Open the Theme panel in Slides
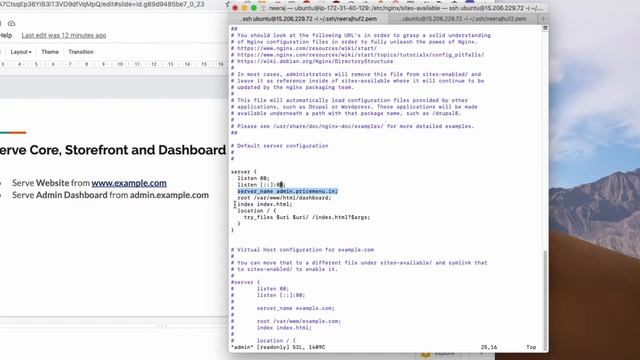The width and height of the screenshot is (640, 360). [x=50, y=52]
